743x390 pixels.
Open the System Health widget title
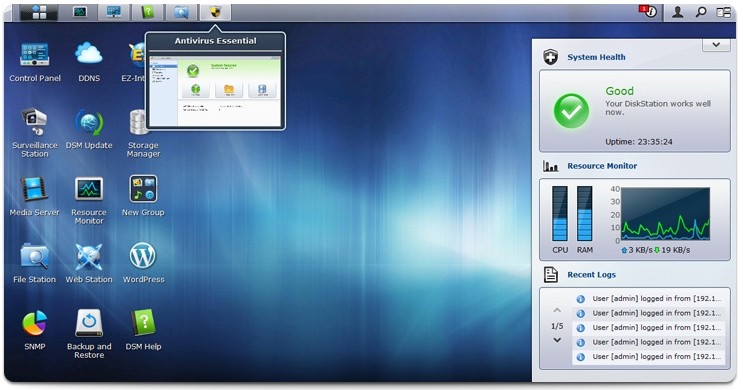click(x=596, y=57)
